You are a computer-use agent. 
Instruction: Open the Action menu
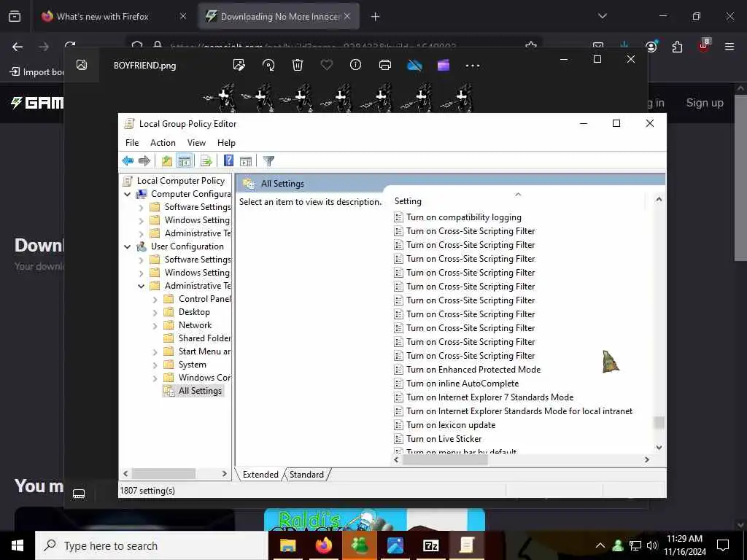(x=163, y=143)
